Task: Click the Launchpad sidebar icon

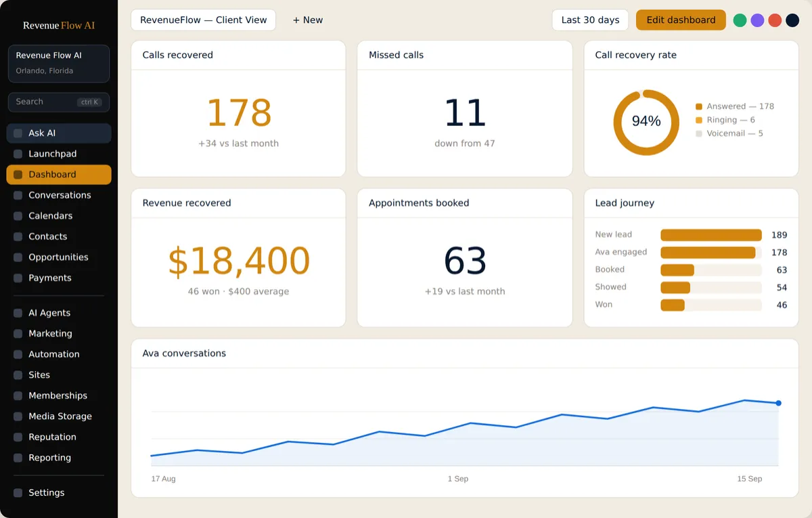Action: pyautogui.click(x=18, y=154)
